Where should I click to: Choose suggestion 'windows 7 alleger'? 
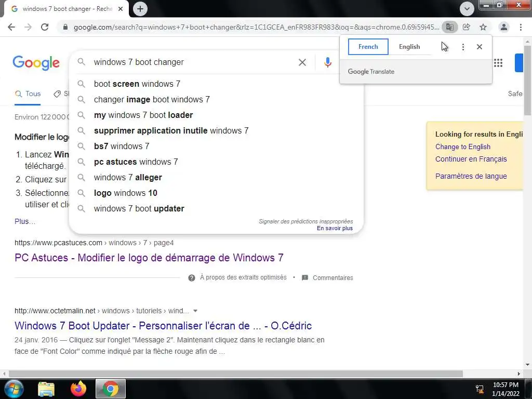point(216,178)
